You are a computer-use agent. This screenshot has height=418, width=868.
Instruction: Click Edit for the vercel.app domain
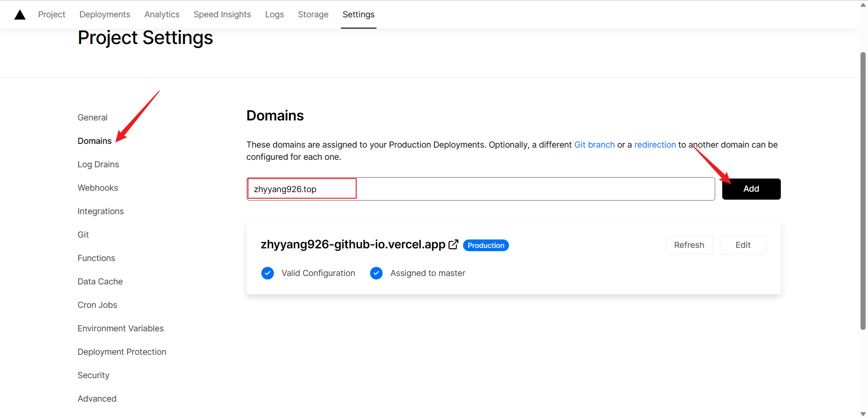click(743, 245)
